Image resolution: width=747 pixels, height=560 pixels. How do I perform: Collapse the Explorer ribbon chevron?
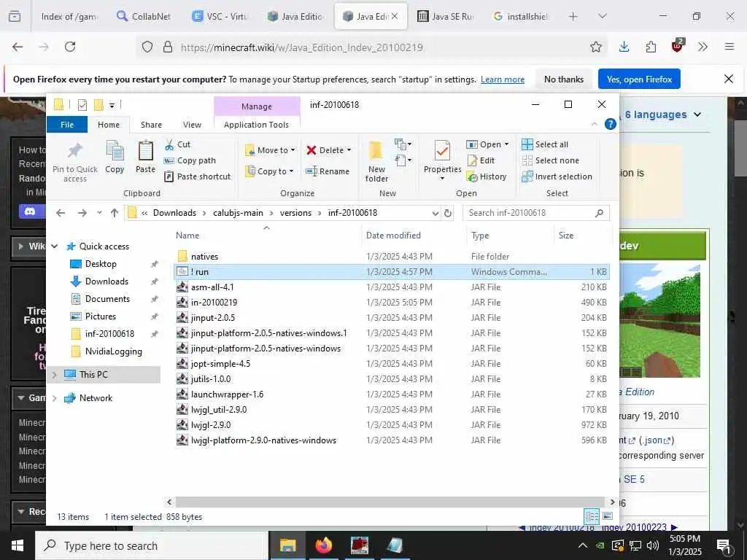click(x=594, y=124)
